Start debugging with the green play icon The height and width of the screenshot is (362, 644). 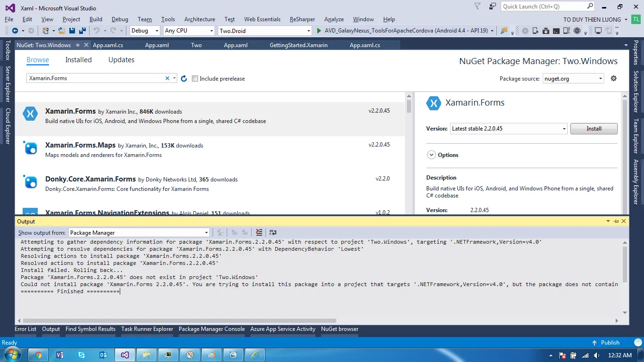pos(319,31)
